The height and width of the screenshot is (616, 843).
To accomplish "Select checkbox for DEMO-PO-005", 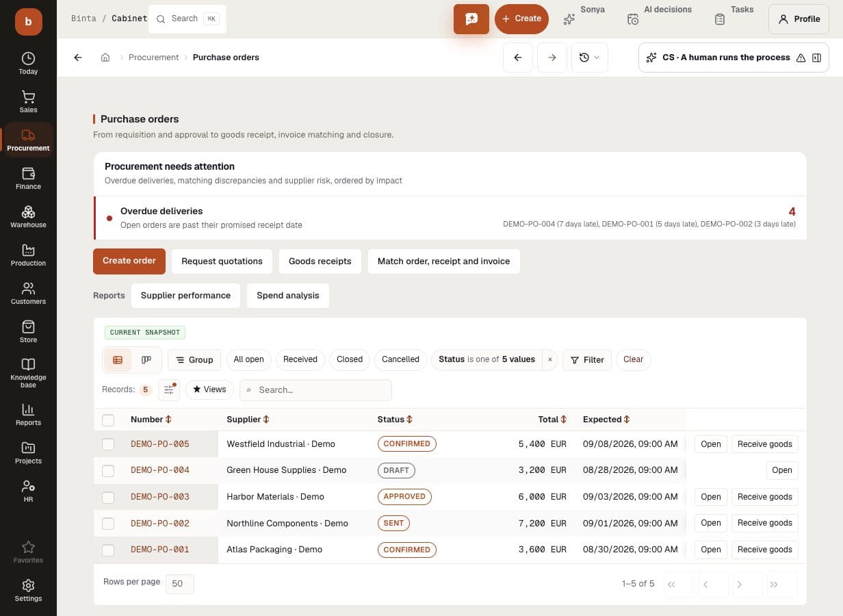I will click(108, 444).
